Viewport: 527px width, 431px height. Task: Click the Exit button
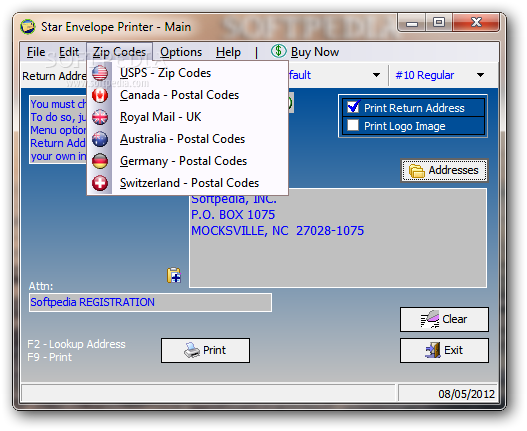click(444, 350)
